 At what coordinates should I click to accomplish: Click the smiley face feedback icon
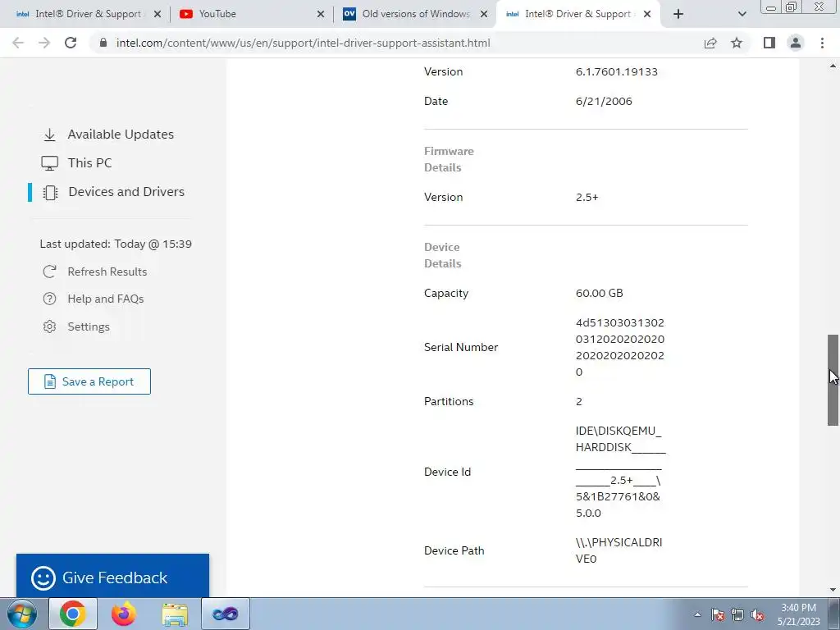point(43,578)
